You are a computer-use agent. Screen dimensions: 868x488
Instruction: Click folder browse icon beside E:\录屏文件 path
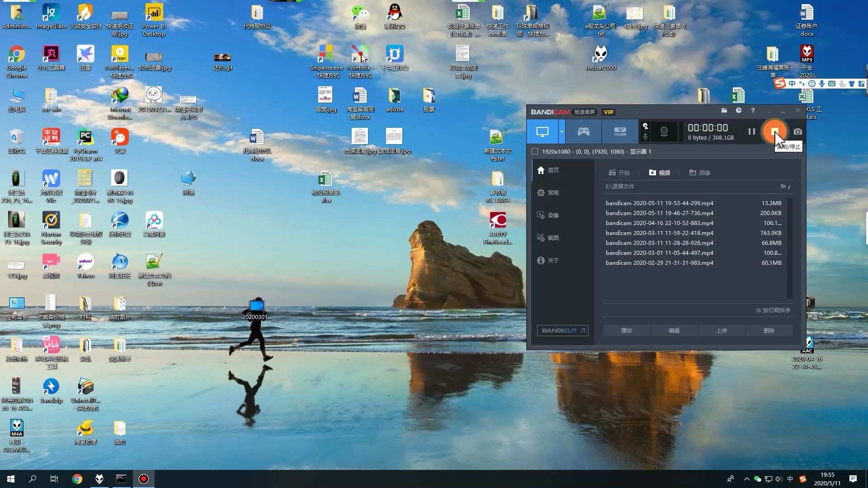point(783,187)
